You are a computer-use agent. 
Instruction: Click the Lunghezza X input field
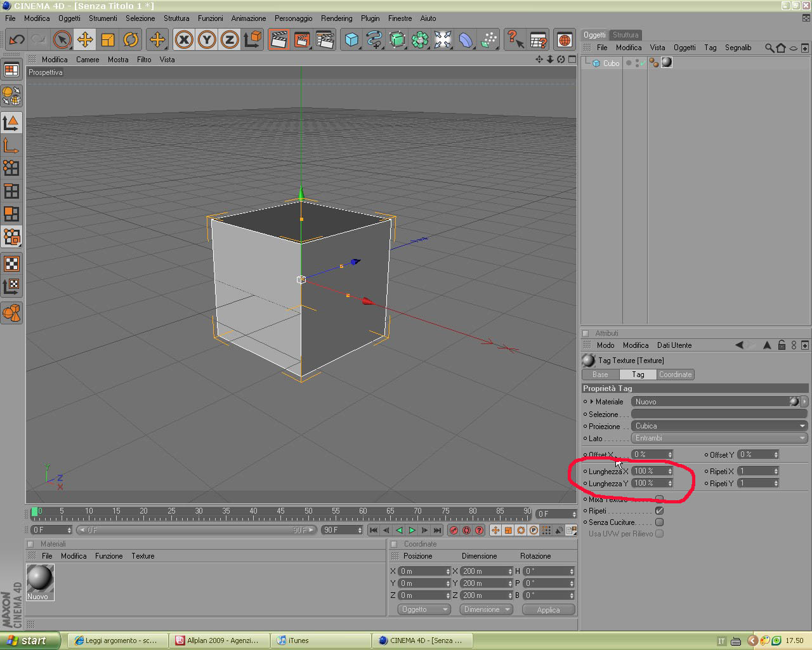pyautogui.click(x=652, y=471)
